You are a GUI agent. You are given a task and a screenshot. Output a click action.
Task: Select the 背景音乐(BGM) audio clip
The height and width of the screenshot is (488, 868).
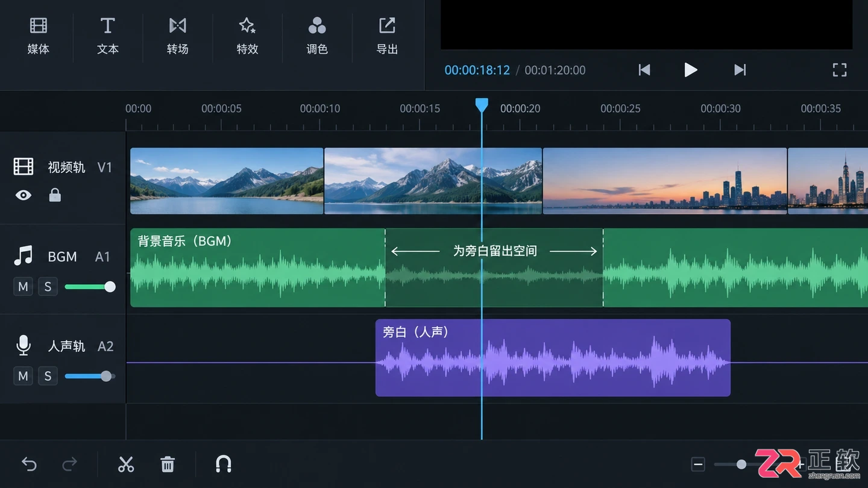click(257, 267)
